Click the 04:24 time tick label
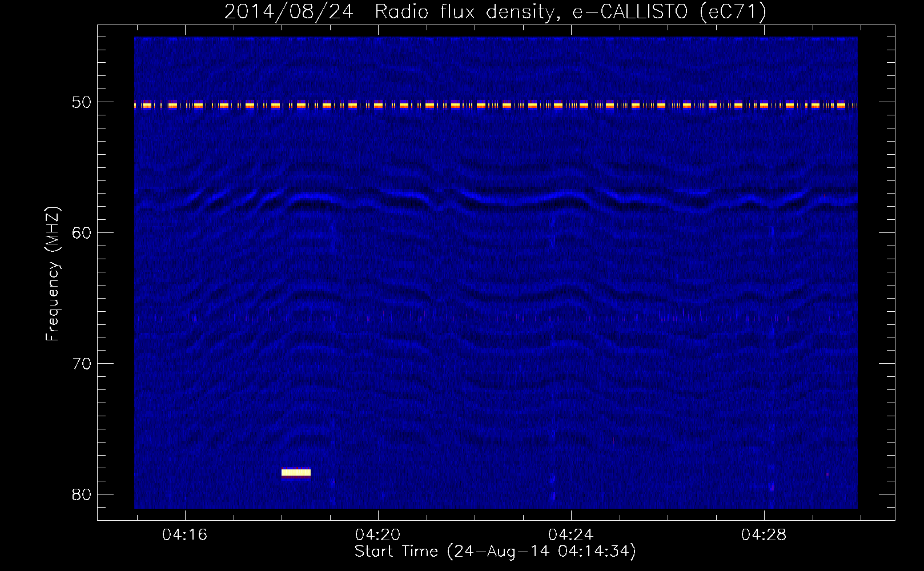Screen dimensions: 924x571 [571, 535]
